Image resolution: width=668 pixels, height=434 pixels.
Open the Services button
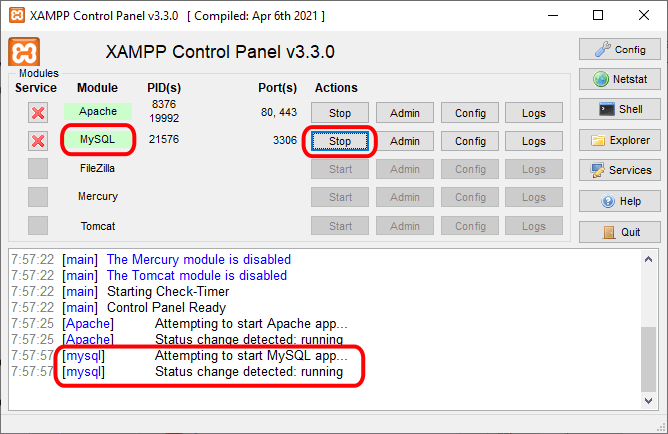pyautogui.click(x=619, y=170)
